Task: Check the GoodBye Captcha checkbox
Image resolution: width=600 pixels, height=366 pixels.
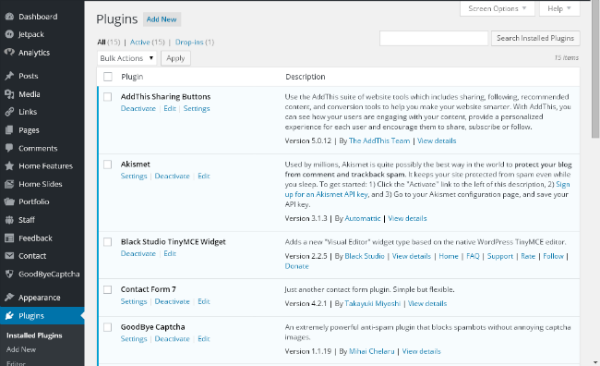Action: 108,327
